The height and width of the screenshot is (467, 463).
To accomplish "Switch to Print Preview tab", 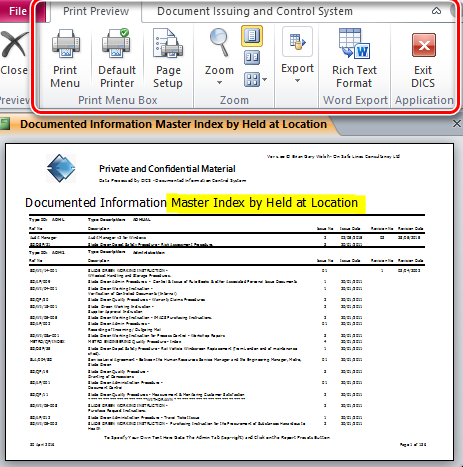I will [96, 11].
